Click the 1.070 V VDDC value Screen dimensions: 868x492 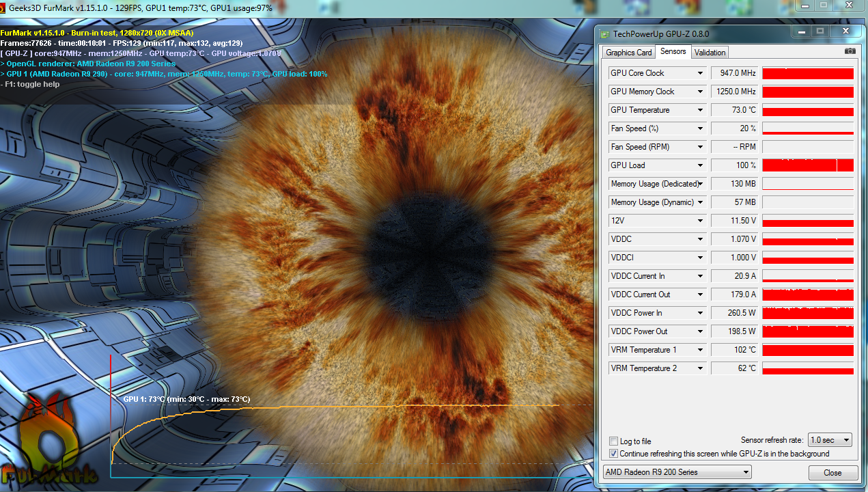[734, 239]
